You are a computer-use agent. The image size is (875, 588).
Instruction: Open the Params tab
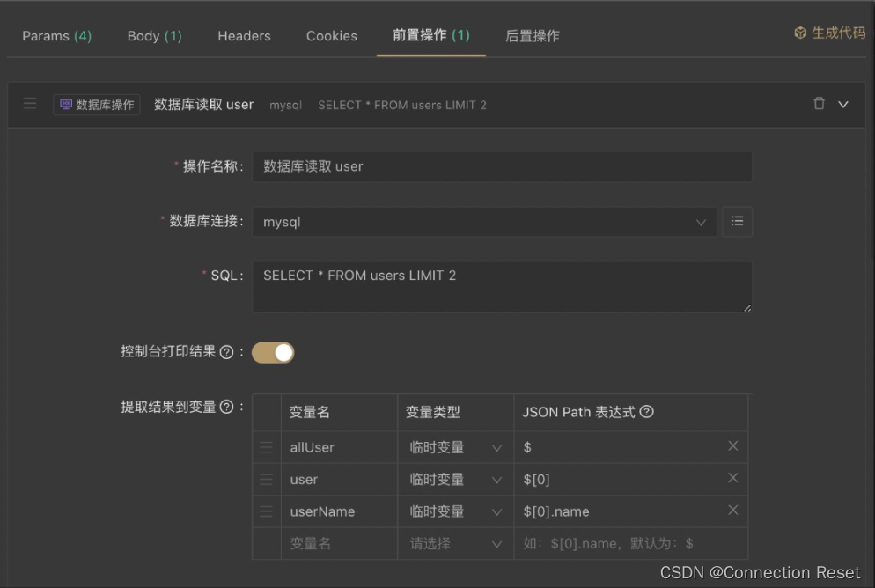pyautogui.click(x=56, y=36)
